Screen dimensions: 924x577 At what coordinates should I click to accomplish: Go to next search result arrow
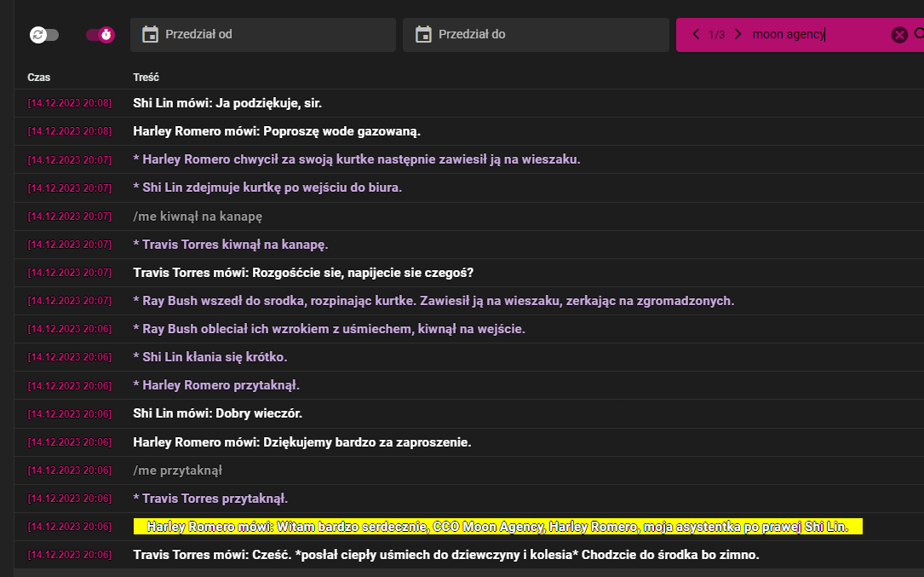(737, 34)
